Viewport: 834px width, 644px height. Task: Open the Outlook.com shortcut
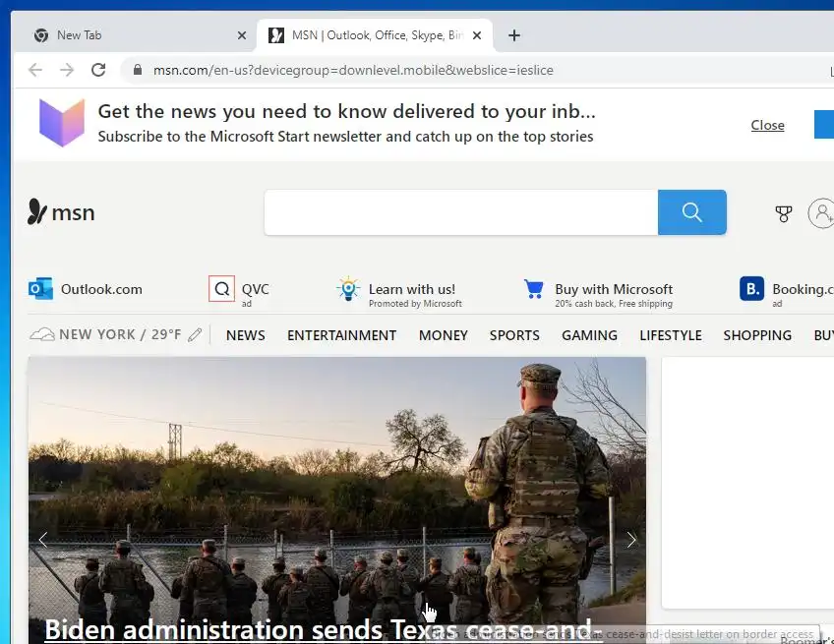pyautogui.click(x=86, y=289)
